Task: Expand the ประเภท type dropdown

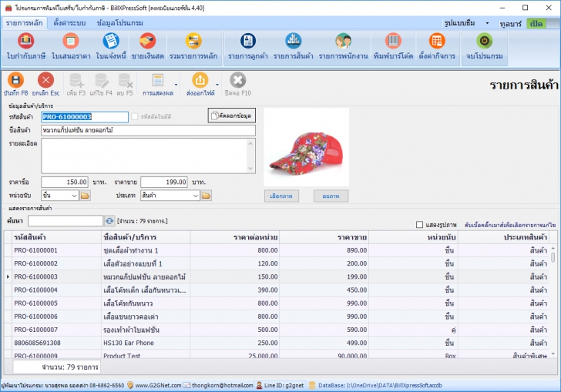Action: click(196, 196)
